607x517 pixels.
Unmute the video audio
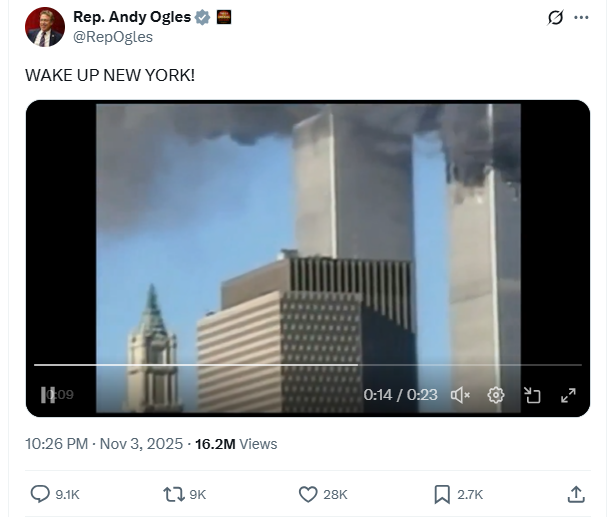(460, 395)
